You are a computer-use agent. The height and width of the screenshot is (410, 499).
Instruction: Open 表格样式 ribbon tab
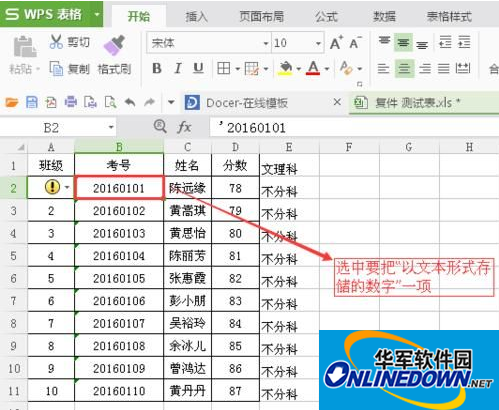coord(449,16)
